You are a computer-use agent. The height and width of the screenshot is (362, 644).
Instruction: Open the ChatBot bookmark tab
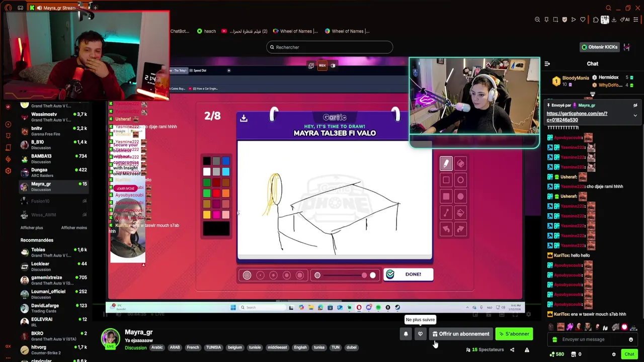180,31
